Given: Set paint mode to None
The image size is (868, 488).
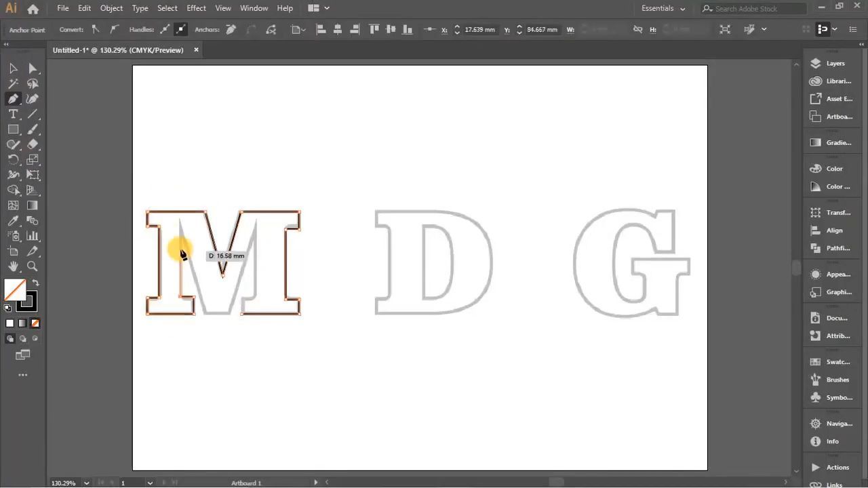Looking at the screenshot, I should tap(35, 323).
